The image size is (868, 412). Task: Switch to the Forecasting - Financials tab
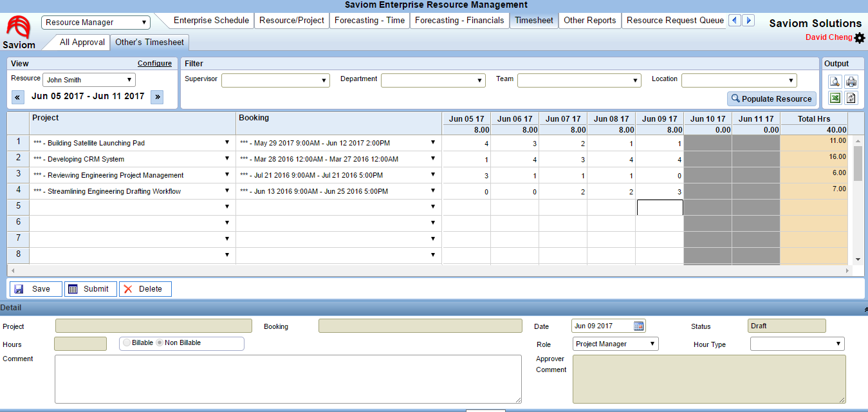(459, 20)
